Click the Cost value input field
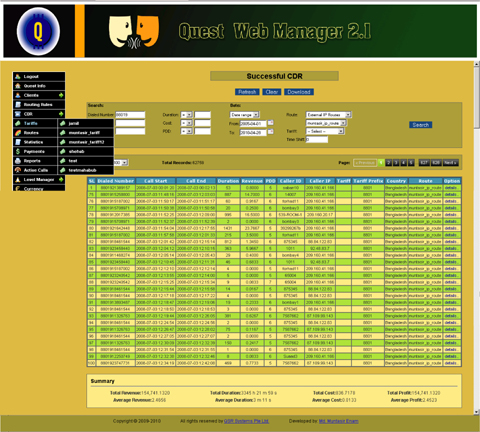The width and height of the screenshot is (480, 432). pyautogui.click(x=203, y=123)
